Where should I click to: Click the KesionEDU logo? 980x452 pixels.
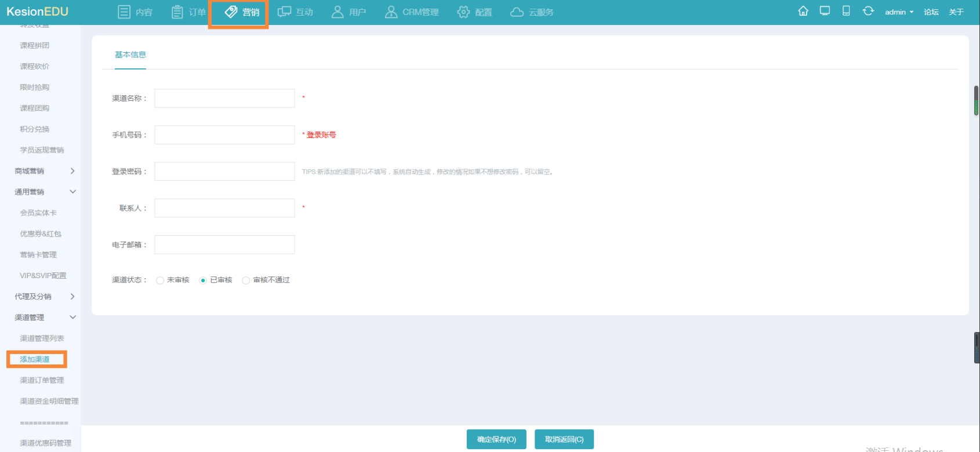37,12
